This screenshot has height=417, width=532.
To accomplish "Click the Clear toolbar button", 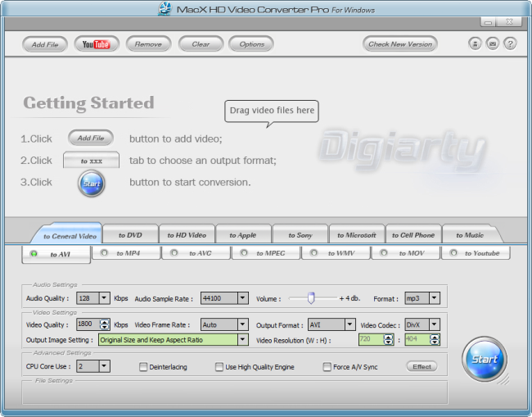I will (201, 44).
